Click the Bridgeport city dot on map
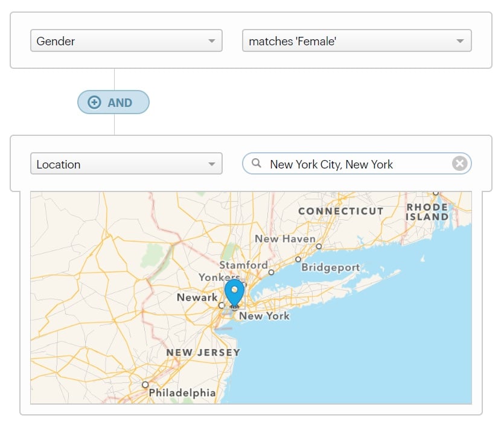The width and height of the screenshot is (504, 430). (x=298, y=259)
